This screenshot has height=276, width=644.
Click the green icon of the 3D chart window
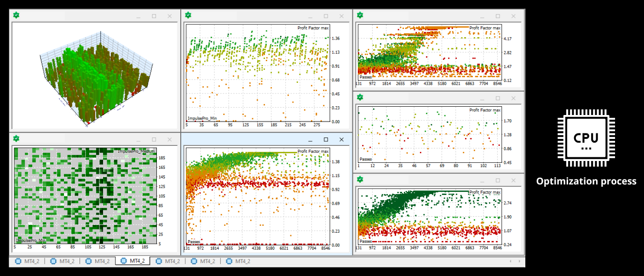coord(16,16)
